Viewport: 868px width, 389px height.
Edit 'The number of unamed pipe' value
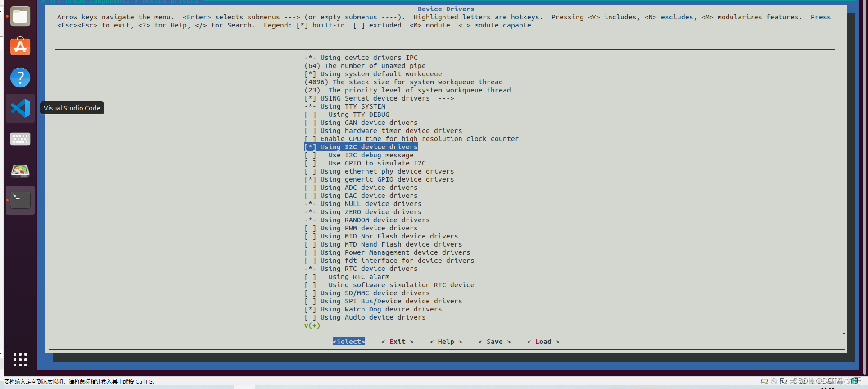click(365, 66)
